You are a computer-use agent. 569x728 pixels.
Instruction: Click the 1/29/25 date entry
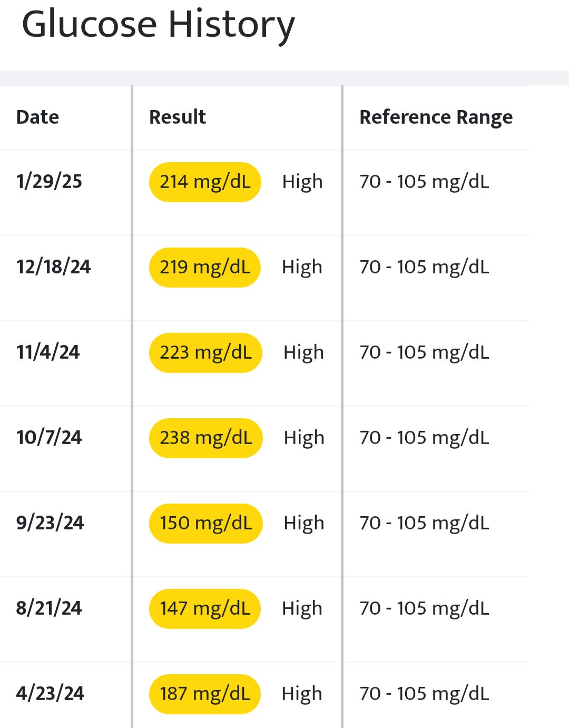tap(49, 182)
